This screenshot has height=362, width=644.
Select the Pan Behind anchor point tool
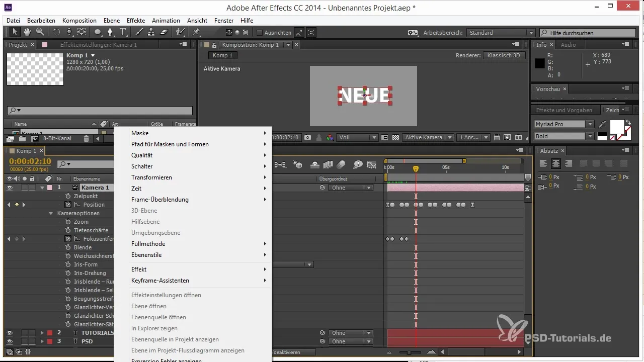click(x=82, y=32)
